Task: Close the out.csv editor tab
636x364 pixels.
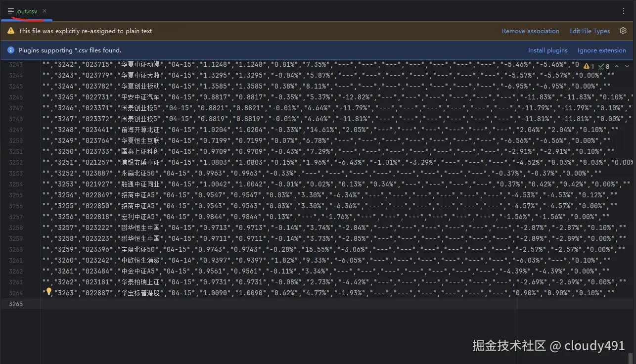Action: pos(45,11)
